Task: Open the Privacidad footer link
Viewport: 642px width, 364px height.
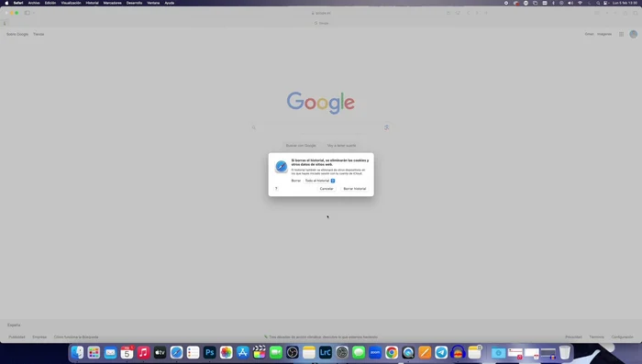Action: click(573, 337)
